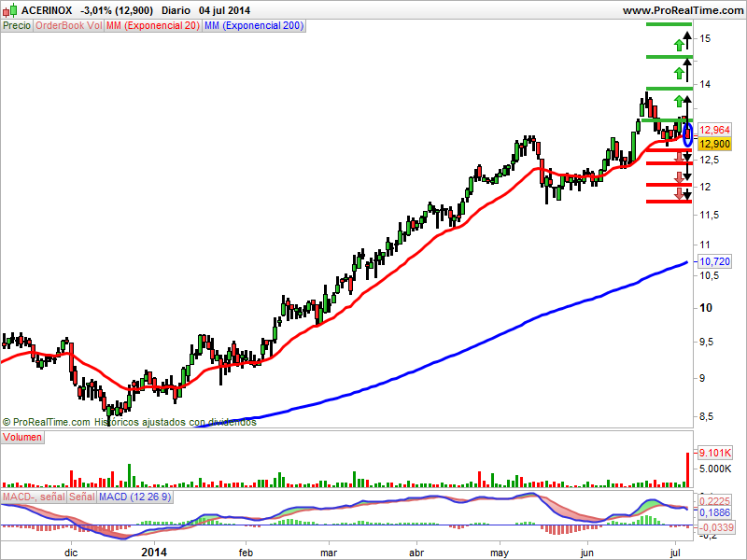Open the www.ProRealTime.com link
The width and height of the screenshot is (747, 560).
coord(683,10)
